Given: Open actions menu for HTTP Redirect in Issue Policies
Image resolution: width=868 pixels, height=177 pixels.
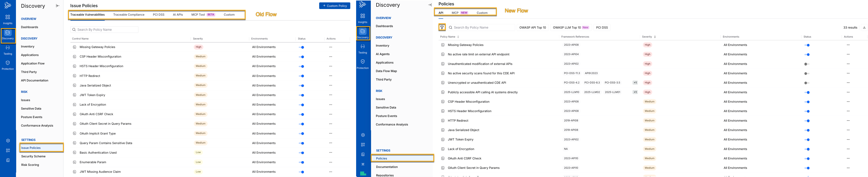Looking at the screenshot, I should (331, 76).
